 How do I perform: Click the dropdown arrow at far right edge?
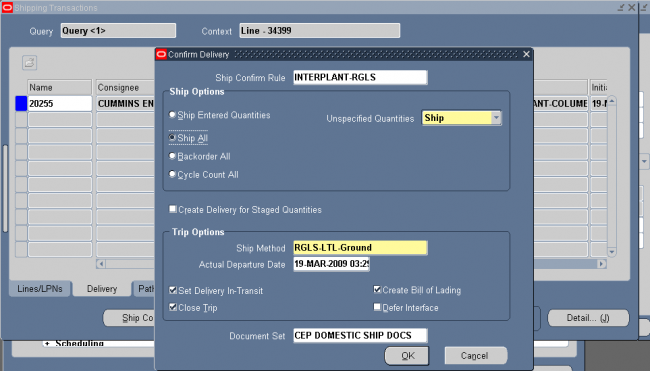click(x=644, y=161)
